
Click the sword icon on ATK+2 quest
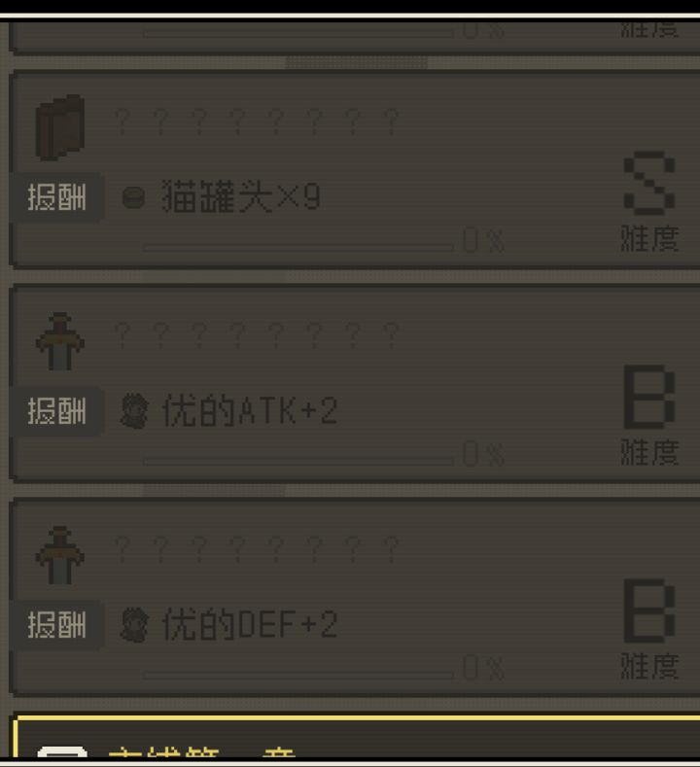[60, 341]
